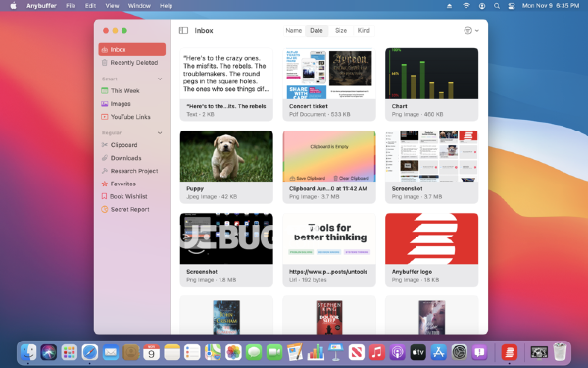This screenshot has height=368, width=588.
Task: Select the 1.8 MB Screenshot card
Action: [226, 249]
